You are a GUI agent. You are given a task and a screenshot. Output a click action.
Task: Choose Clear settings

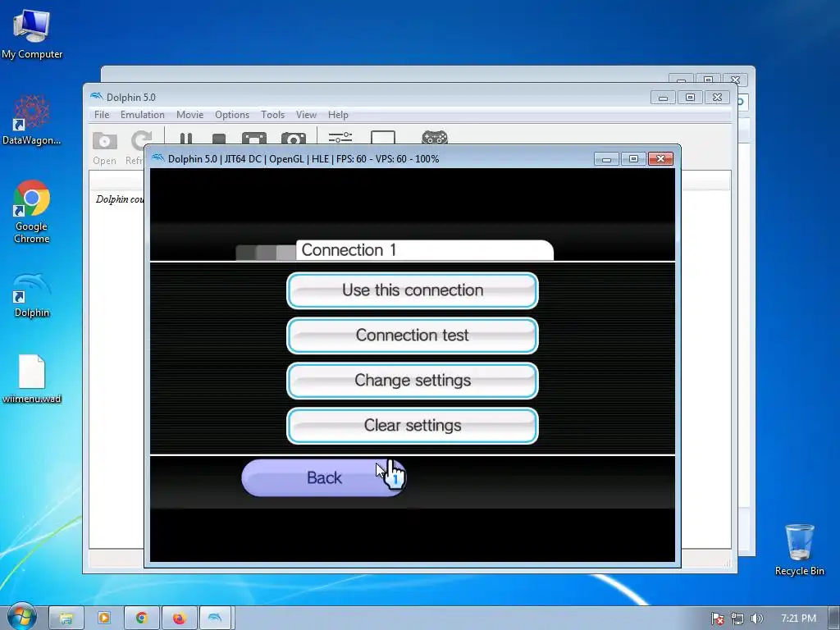click(413, 426)
